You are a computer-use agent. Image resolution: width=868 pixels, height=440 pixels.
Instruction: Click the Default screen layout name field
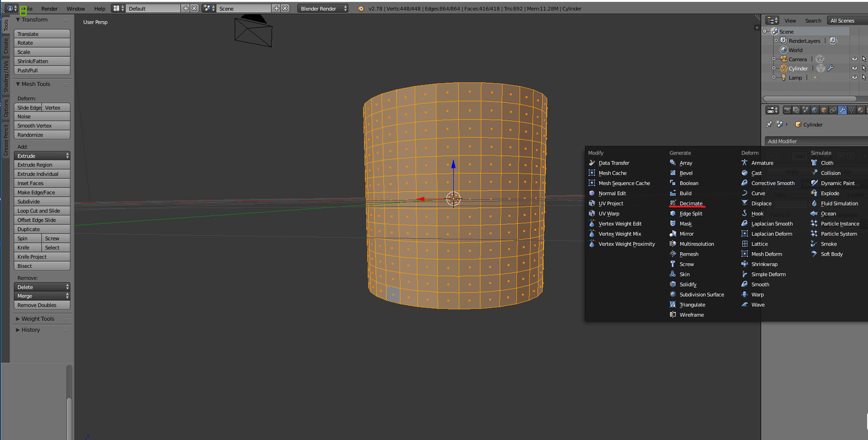[153, 9]
